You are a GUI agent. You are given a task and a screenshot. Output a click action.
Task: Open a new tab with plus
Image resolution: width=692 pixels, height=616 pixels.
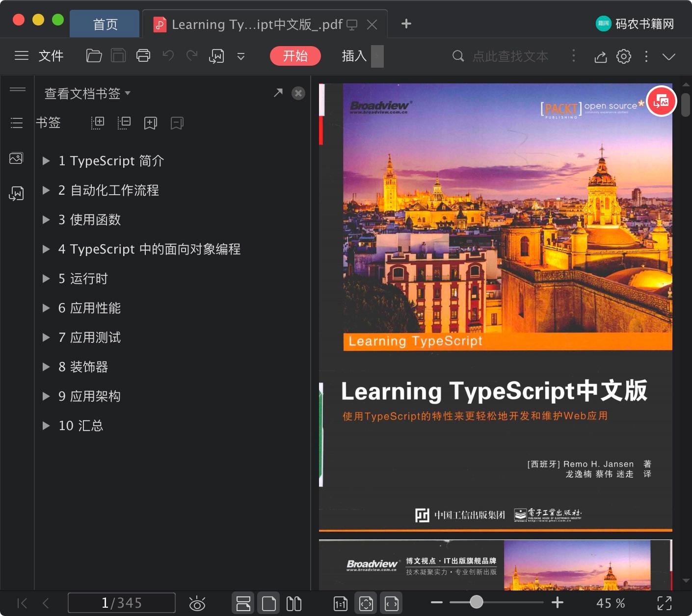point(406,24)
